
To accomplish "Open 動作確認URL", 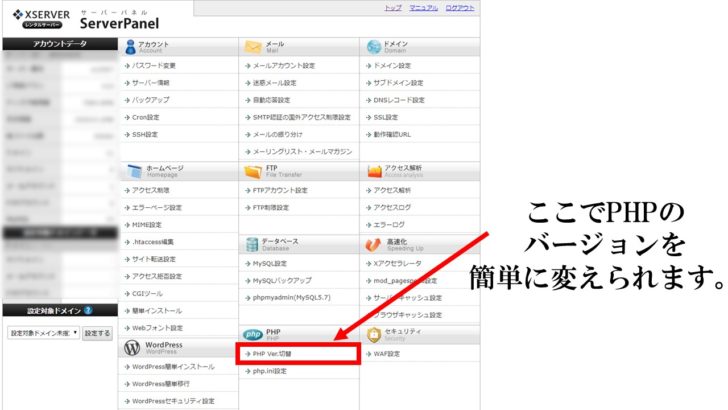I will tap(392, 135).
